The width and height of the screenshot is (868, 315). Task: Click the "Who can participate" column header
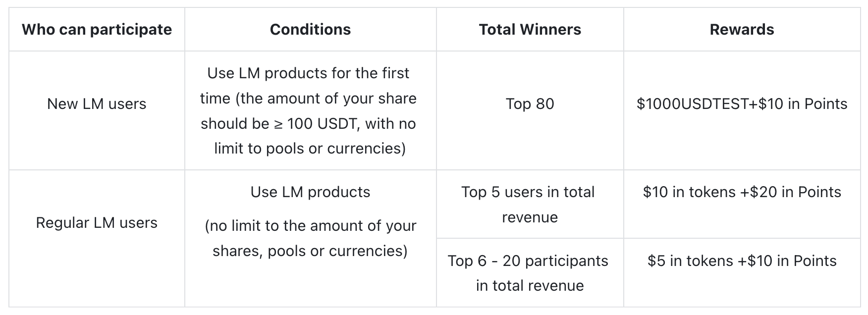[97, 30]
